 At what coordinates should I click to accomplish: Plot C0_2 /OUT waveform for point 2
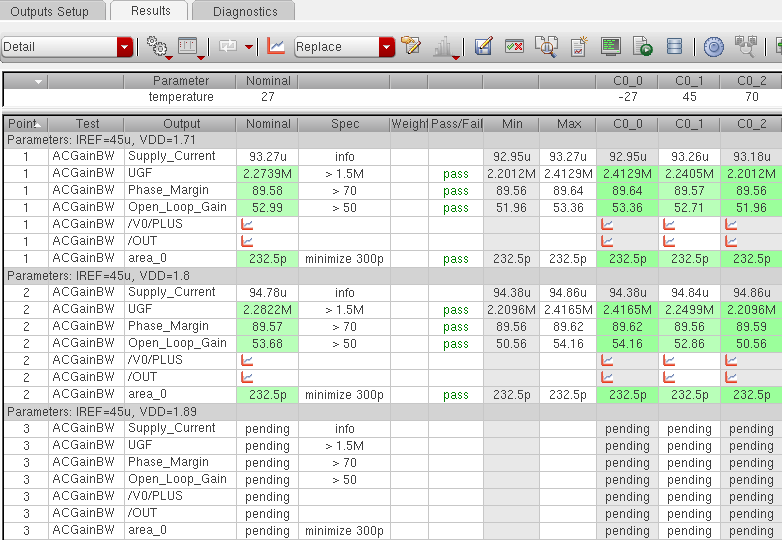click(731, 377)
